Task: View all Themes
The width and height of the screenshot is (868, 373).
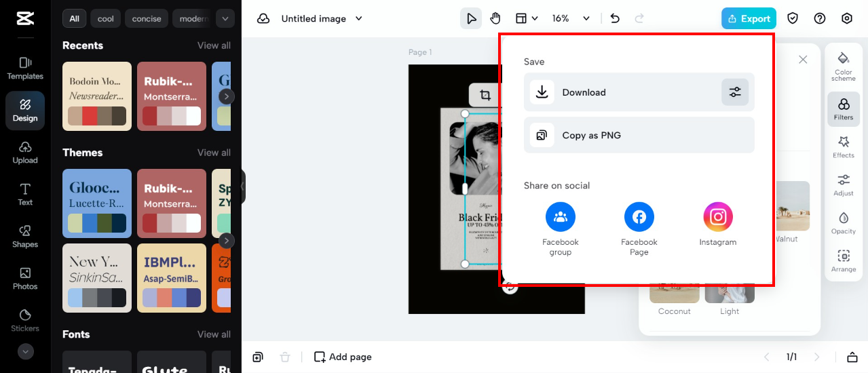Action: pos(214,153)
